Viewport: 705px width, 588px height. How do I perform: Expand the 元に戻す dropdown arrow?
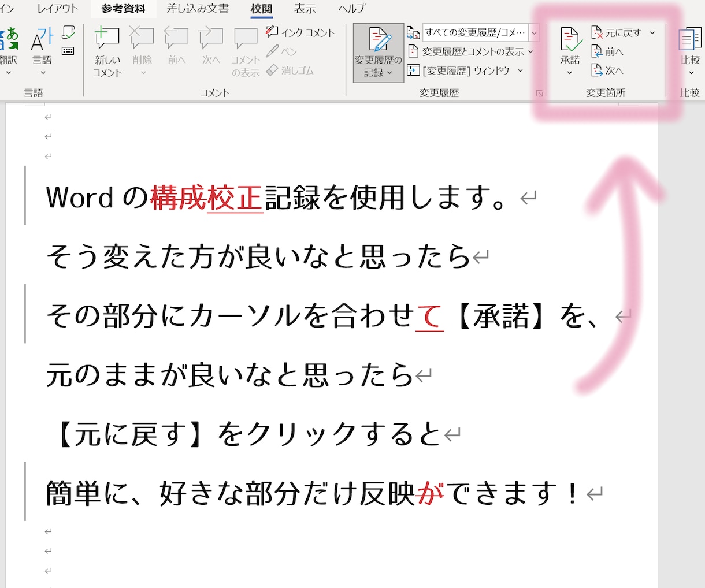point(652,33)
